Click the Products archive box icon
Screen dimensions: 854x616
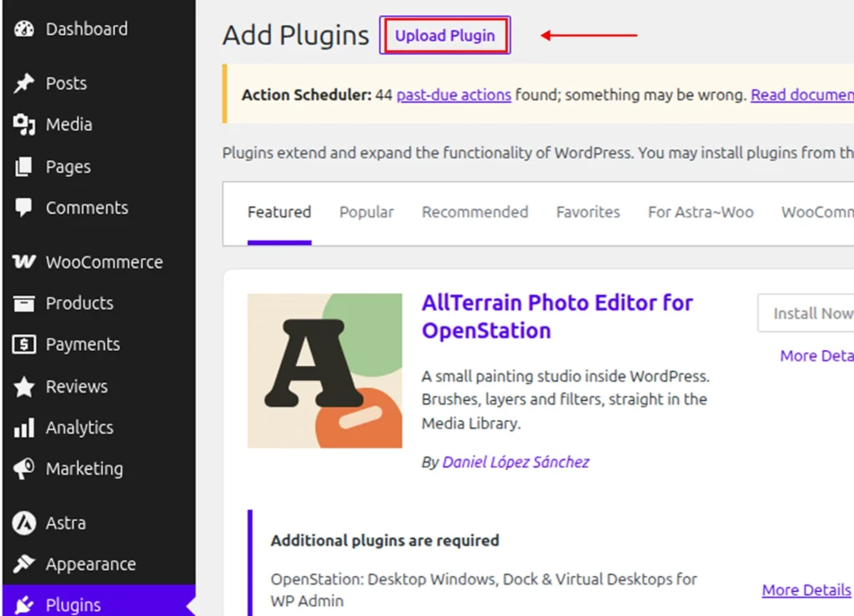point(24,303)
